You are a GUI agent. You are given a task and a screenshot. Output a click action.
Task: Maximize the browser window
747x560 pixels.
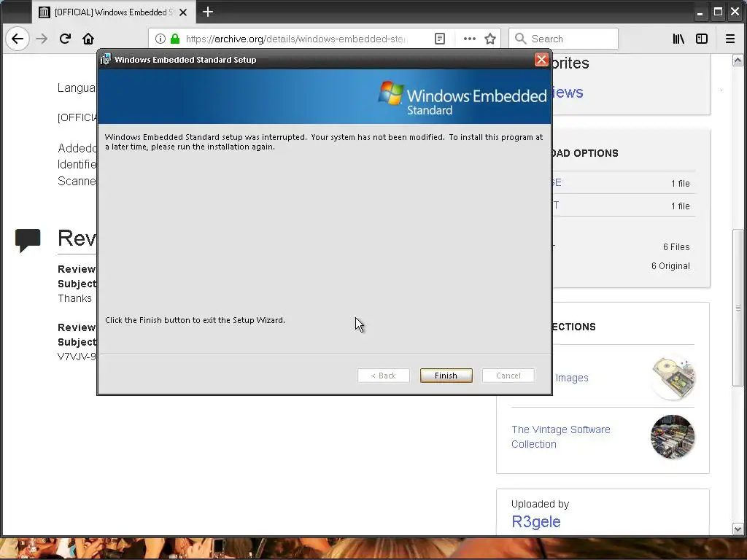pyautogui.click(x=718, y=12)
